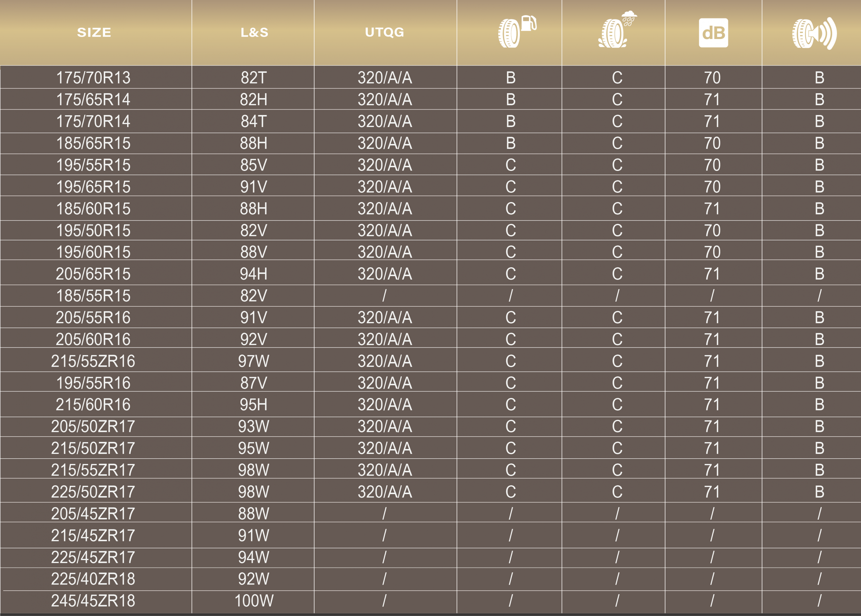Viewport: 861px width, 616px height.
Task: Click UTQG 320/A/A in 225/50ZR17 row
Action: coord(385,492)
